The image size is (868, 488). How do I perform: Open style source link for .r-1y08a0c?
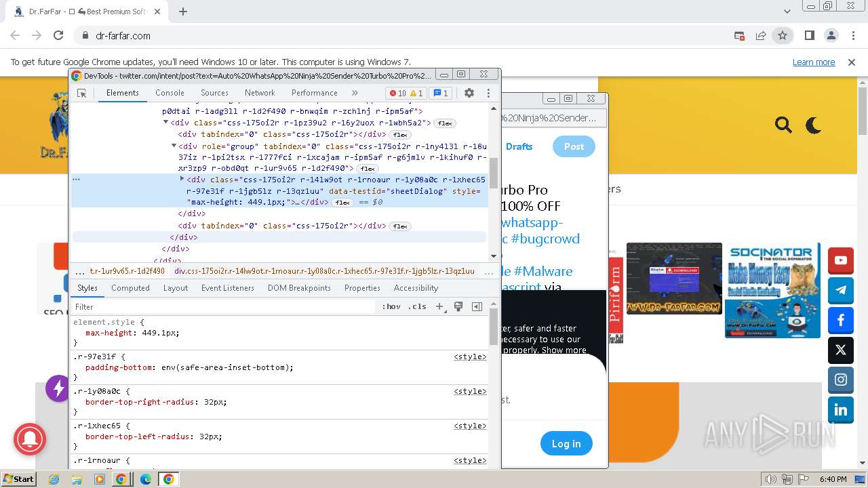(x=470, y=391)
